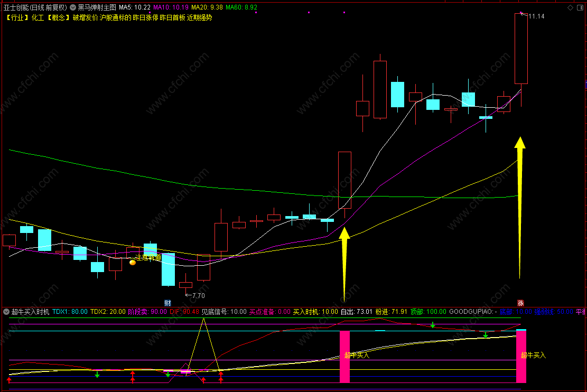Click the 昨日首板 concept tag

[172, 17]
